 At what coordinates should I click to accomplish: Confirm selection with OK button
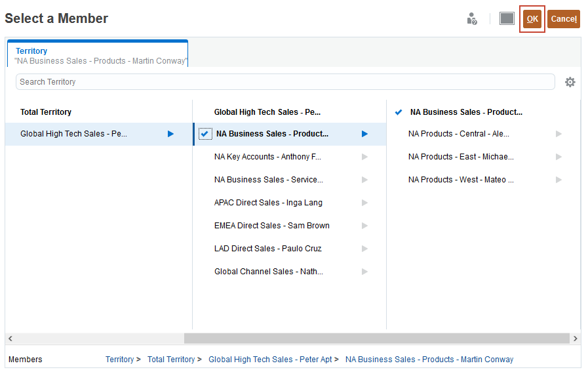532,19
